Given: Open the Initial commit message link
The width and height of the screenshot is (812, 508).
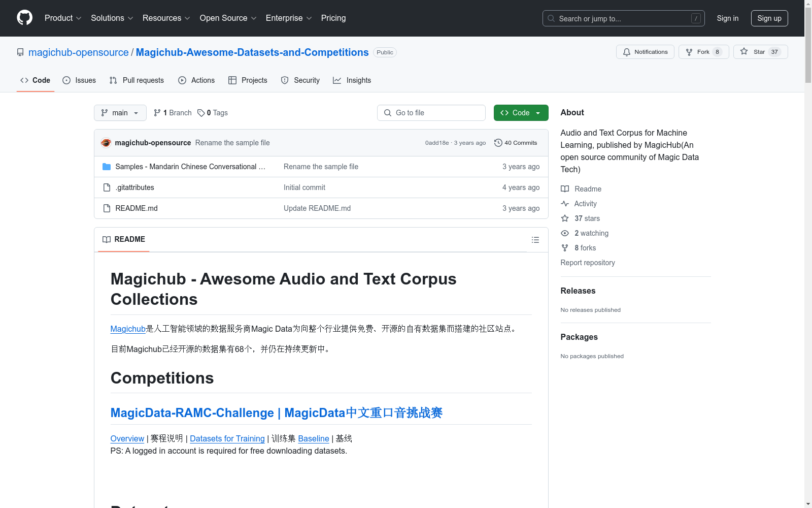Looking at the screenshot, I should pyautogui.click(x=304, y=187).
